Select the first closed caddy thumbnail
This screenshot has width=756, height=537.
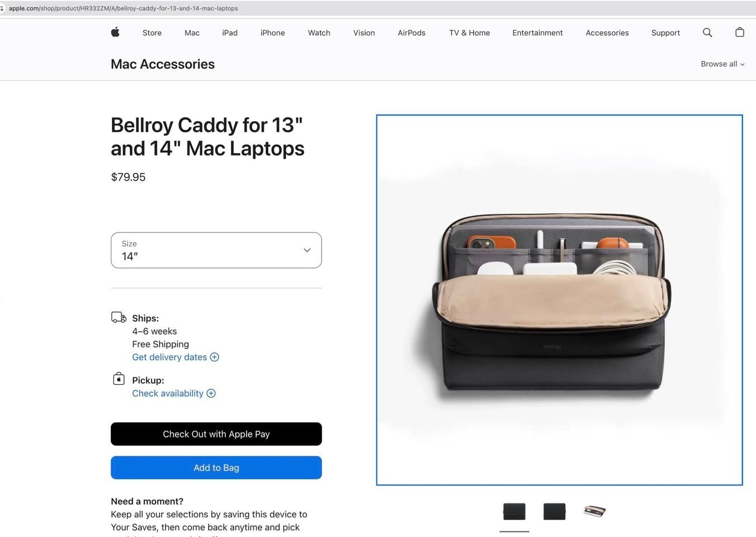514,511
